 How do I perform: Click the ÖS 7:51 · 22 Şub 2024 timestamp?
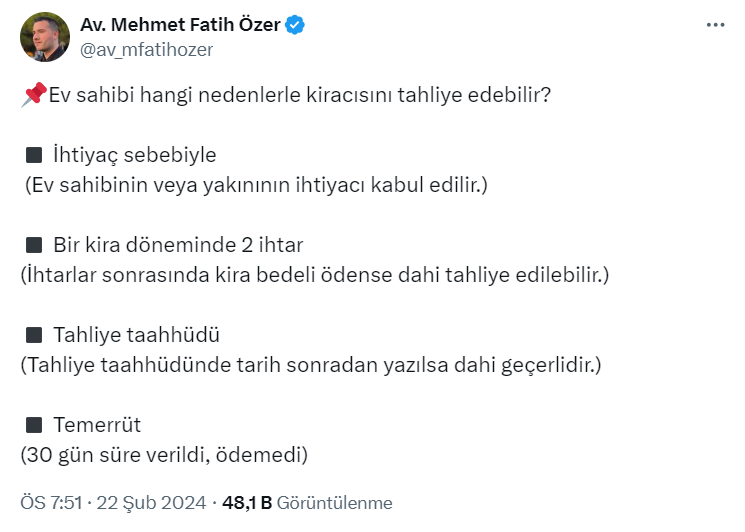tap(113, 502)
